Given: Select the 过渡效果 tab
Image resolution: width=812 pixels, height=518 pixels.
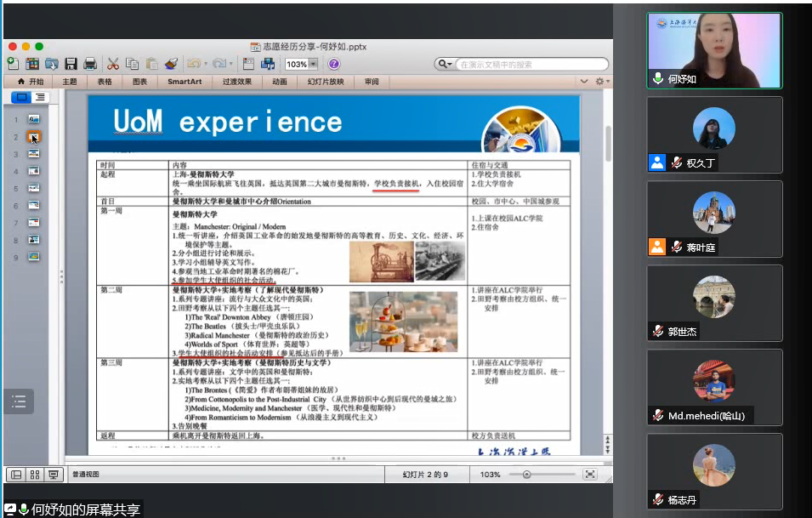Looking at the screenshot, I should (x=237, y=82).
